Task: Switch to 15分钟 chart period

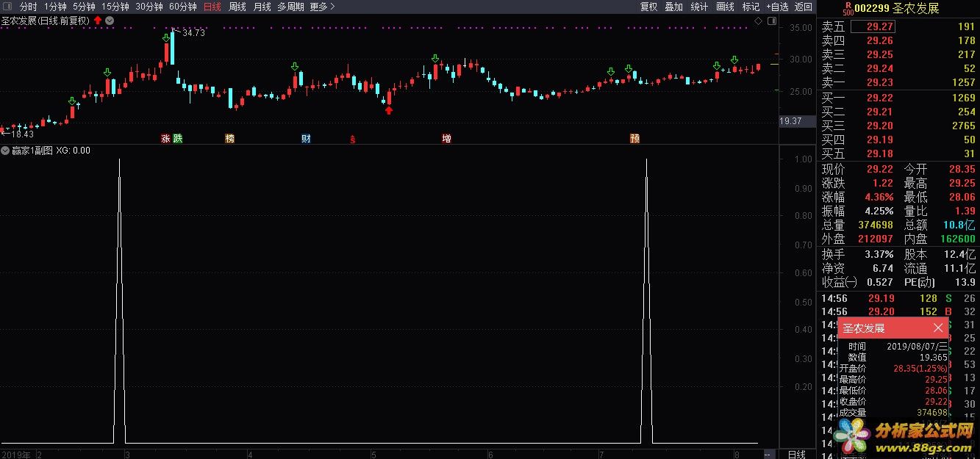Action: coord(115,7)
